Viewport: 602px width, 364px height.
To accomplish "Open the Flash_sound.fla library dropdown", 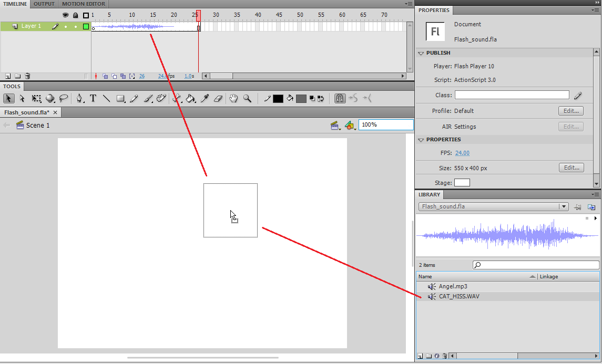I will (563, 207).
